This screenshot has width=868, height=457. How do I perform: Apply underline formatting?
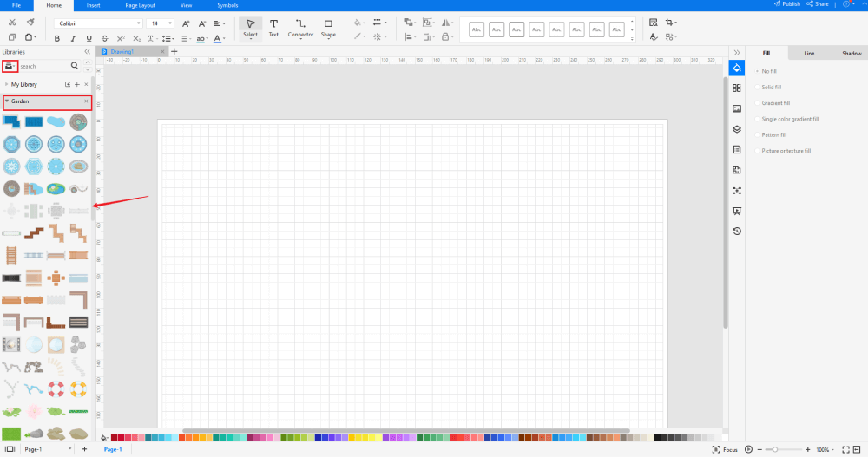pyautogui.click(x=89, y=39)
